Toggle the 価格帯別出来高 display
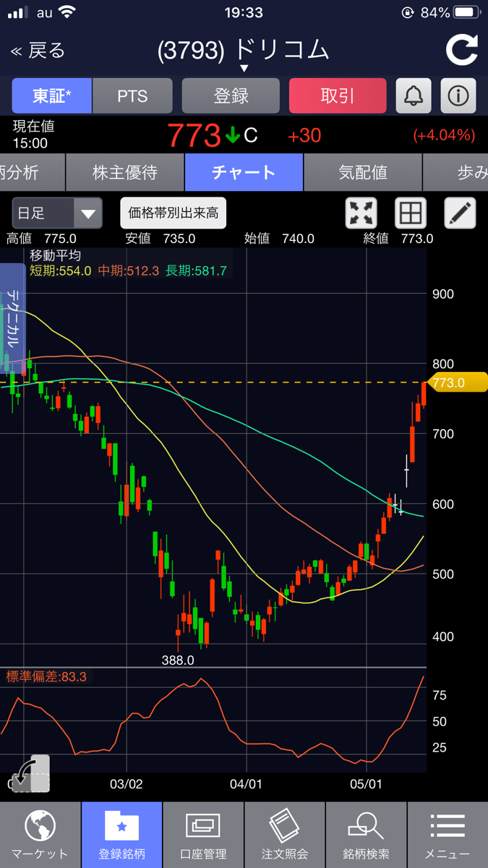This screenshot has height=868, width=488. tap(174, 213)
